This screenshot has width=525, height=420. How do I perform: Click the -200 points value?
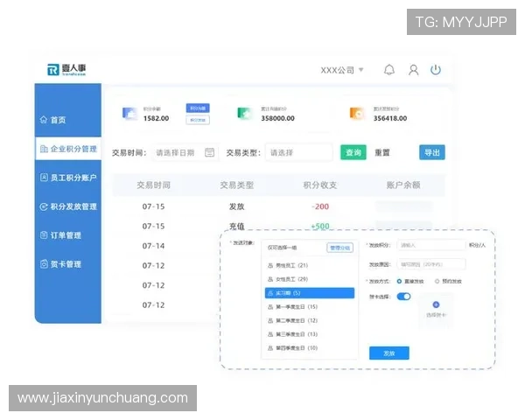(x=320, y=206)
